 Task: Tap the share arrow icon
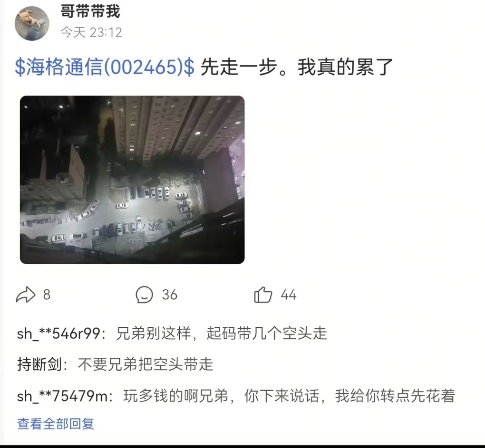tap(25, 295)
